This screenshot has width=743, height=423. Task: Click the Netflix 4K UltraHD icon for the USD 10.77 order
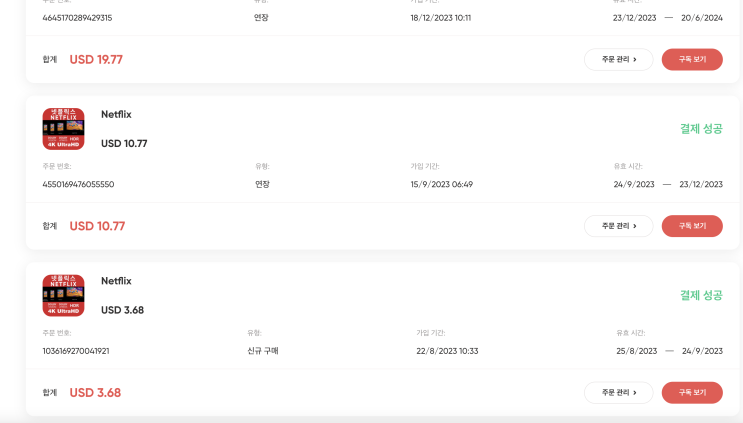[63, 129]
